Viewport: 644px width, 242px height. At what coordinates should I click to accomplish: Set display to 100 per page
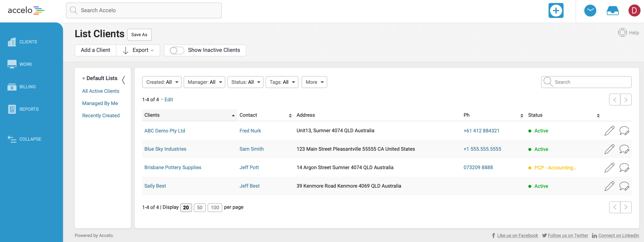coord(215,208)
